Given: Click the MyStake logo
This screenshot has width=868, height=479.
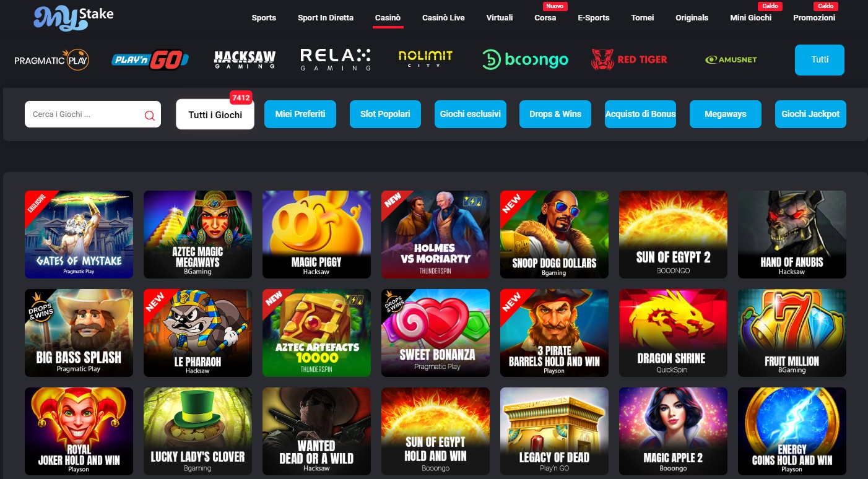Looking at the screenshot, I should (x=74, y=17).
